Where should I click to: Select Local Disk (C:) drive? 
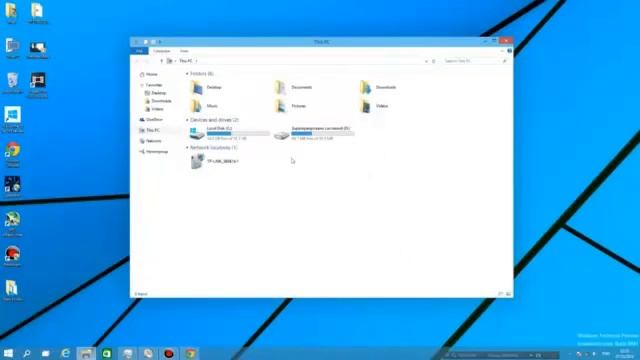229,133
